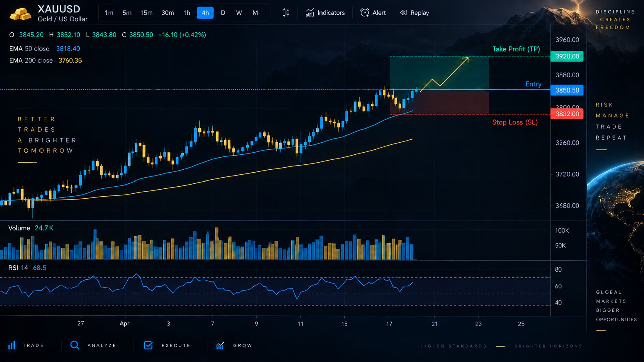Select the Stop Loss 3832.00 price tag
644x362 pixels.
point(567,114)
